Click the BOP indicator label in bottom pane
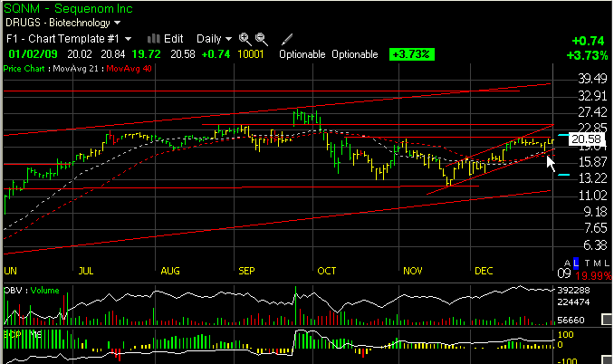The height and width of the screenshot is (364, 614). tap(12, 334)
